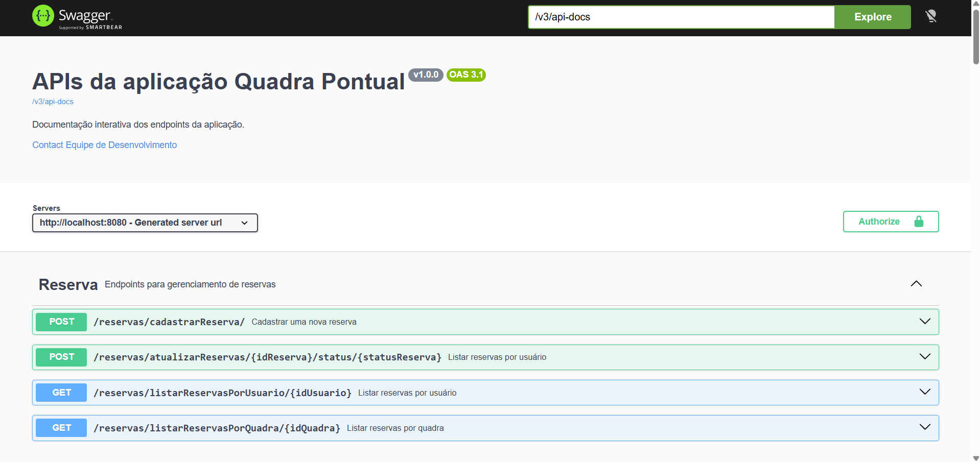The height and width of the screenshot is (462, 980).
Task: Click the lock icon on the Authorize button
Action: click(x=919, y=221)
